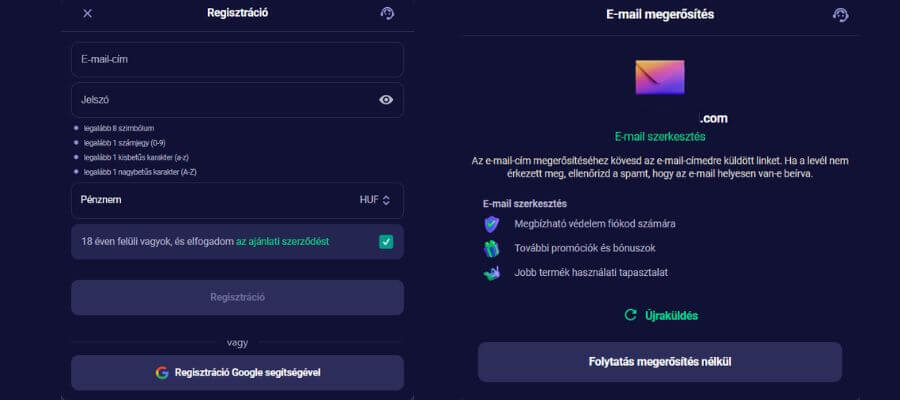Expand the HUF currency selector arrows
The width and height of the screenshot is (900, 400).
(x=385, y=200)
